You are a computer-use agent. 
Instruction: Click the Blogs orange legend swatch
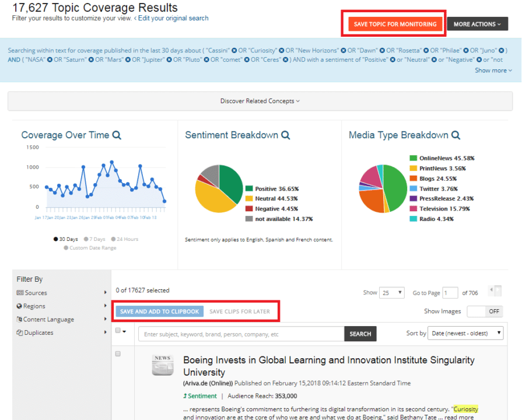pyautogui.click(x=413, y=178)
